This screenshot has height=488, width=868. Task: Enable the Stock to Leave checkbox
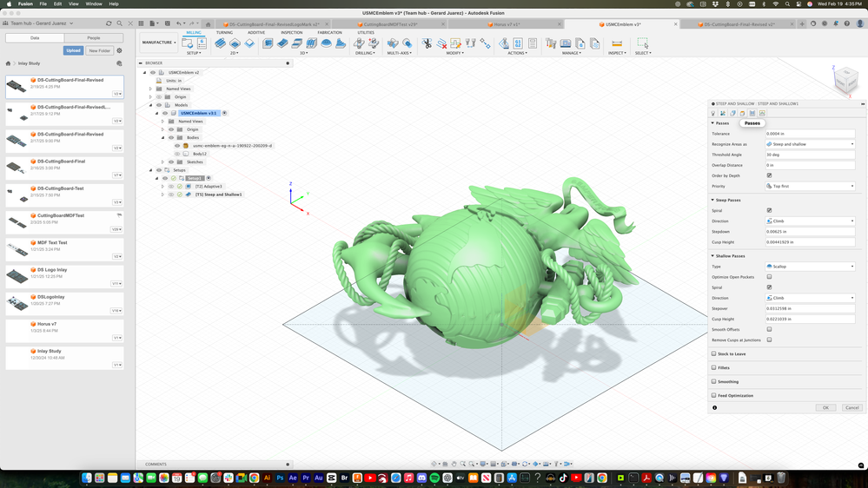714,353
